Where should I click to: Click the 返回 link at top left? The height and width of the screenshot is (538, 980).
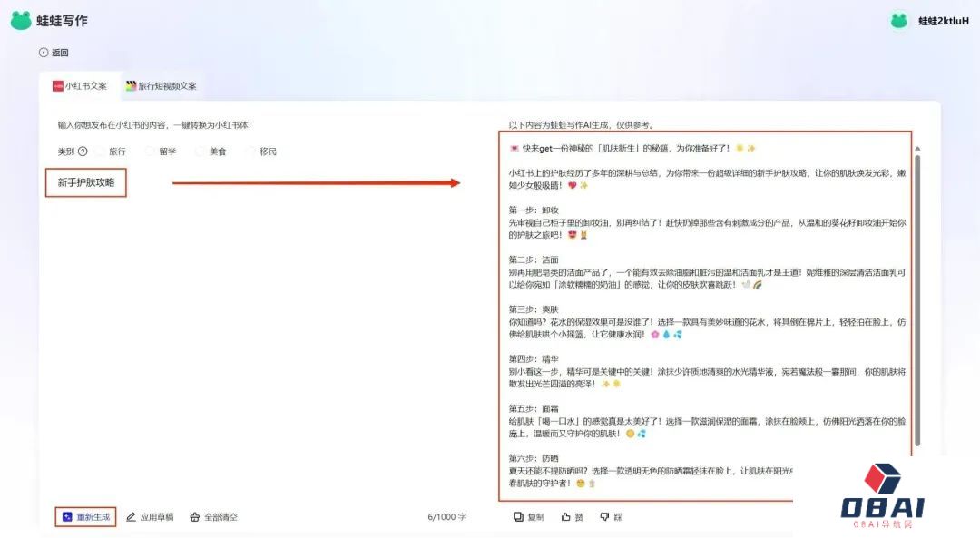point(60,54)
